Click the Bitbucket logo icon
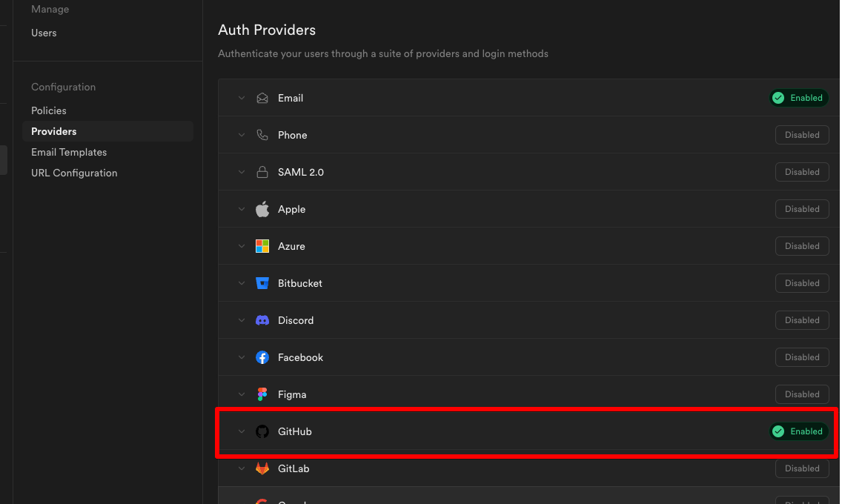This screenshot has height=504, width=842. point(262,283)
